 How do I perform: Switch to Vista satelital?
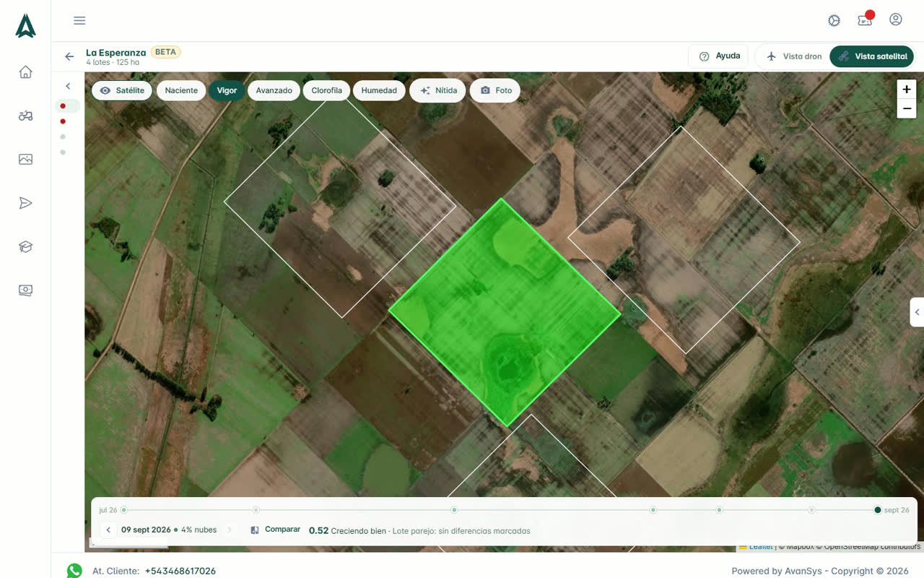872,56
